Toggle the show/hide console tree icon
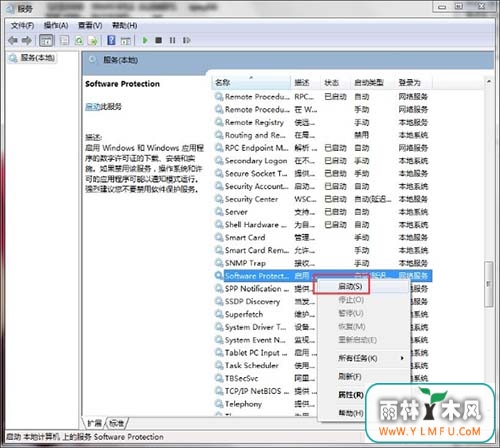The image size is (500, 448). tap(46, 41)
